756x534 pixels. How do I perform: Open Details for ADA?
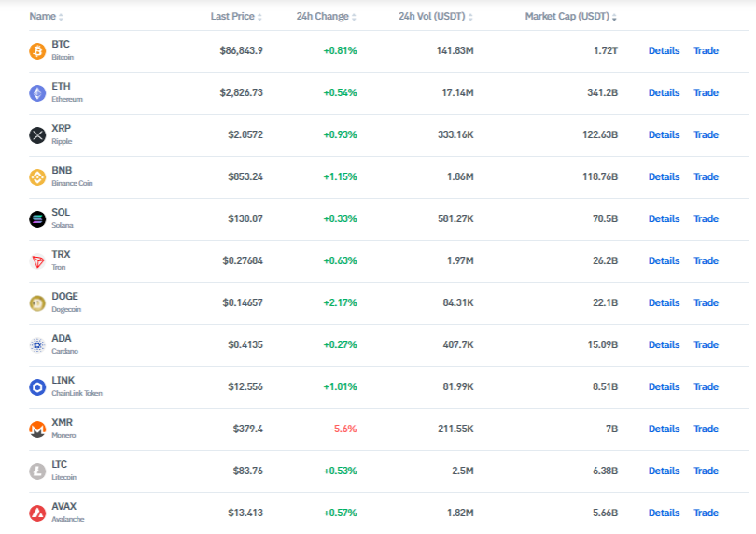pyautogui.click(x=664, y=344)
